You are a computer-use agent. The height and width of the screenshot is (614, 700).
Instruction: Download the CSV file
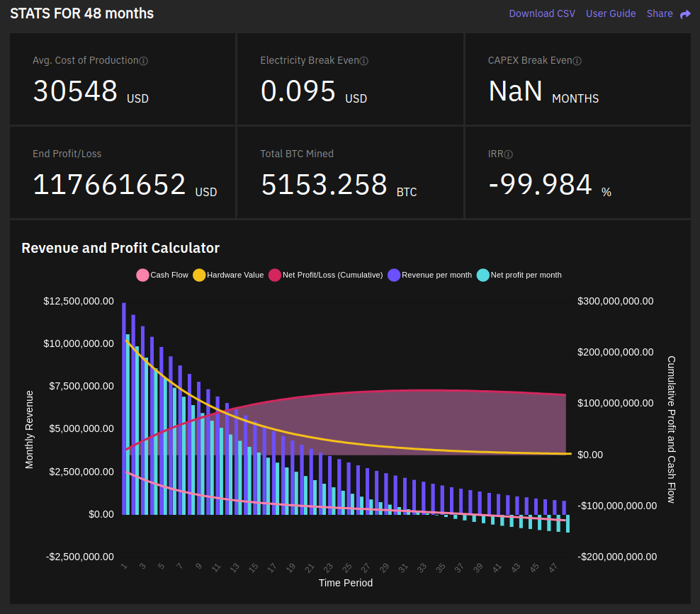point(542,13)
